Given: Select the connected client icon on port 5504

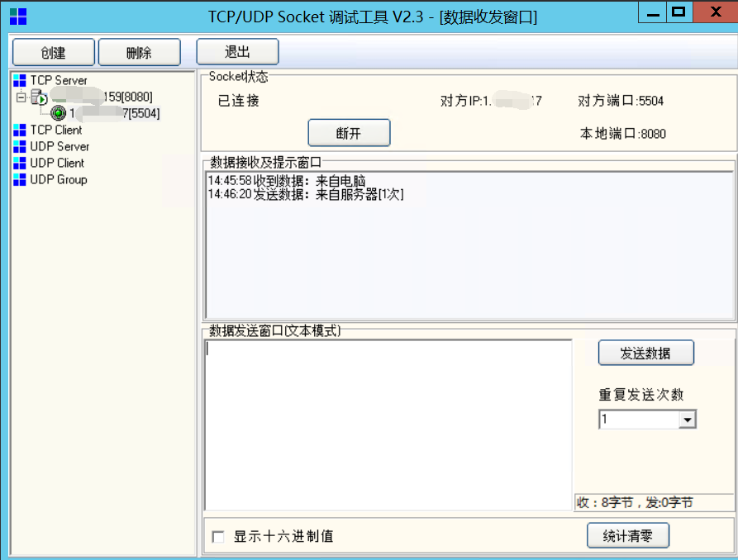Looking at the screenshot, I should pyautogui.click(x=58, y=113).
